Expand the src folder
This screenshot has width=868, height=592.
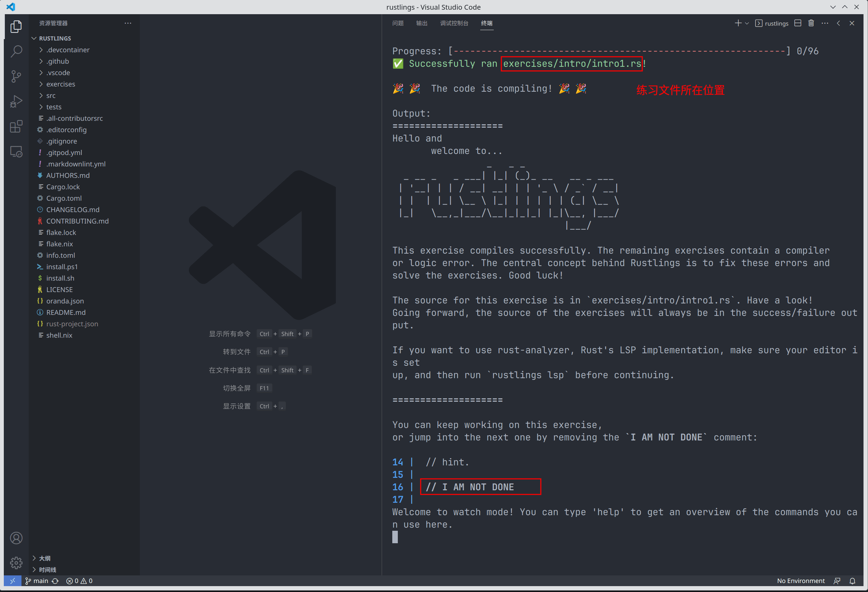84,95
